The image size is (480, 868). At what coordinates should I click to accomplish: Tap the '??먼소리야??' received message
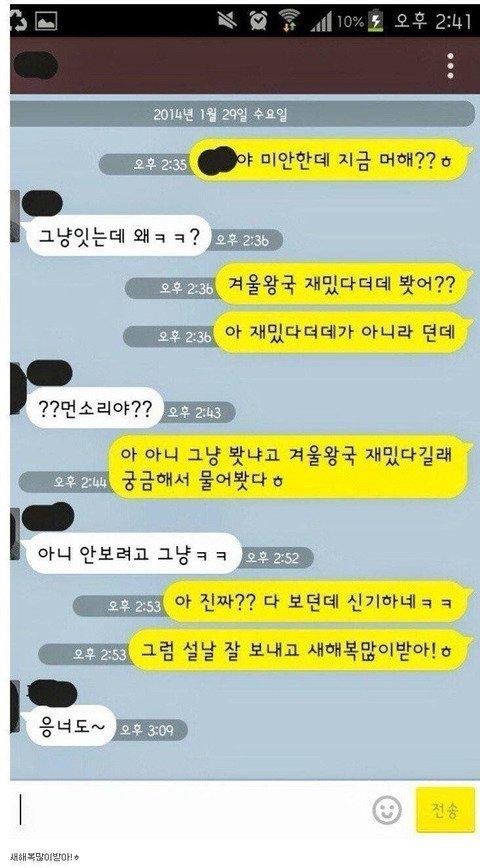click(x=94, y=410)
